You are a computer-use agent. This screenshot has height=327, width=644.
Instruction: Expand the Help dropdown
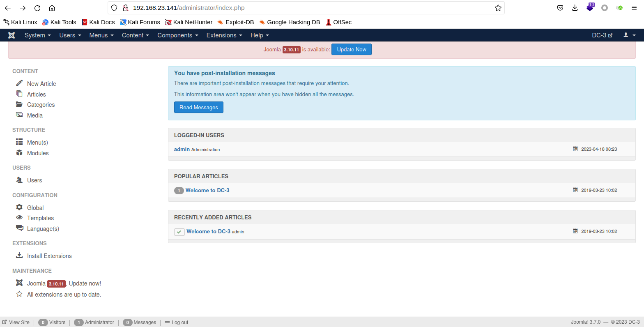[260, 35]
